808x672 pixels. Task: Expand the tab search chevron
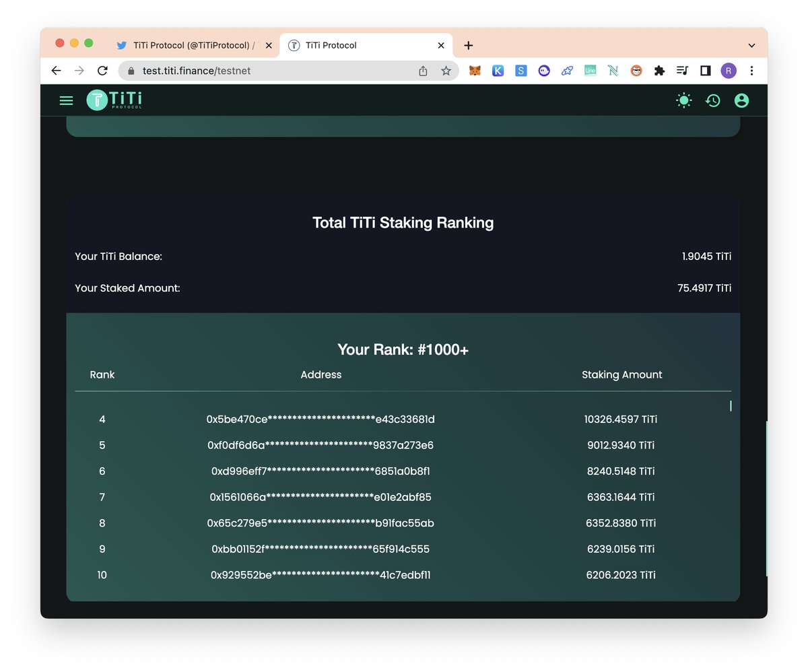pos(751,45)
